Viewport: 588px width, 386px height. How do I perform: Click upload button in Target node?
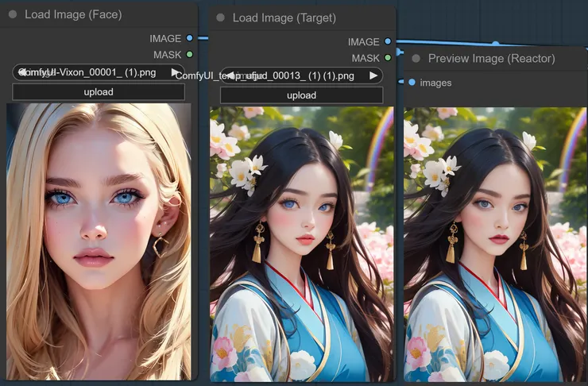click(301, 95)
